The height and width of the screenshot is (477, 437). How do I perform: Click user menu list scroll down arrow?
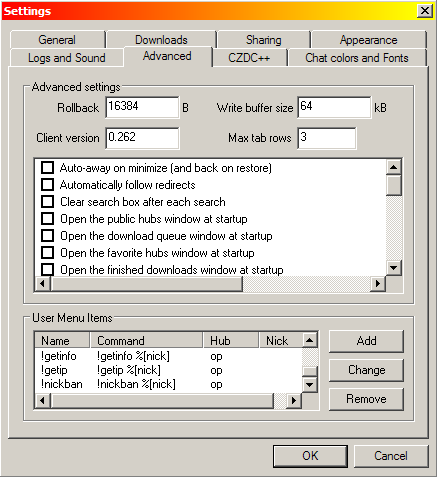310,385
